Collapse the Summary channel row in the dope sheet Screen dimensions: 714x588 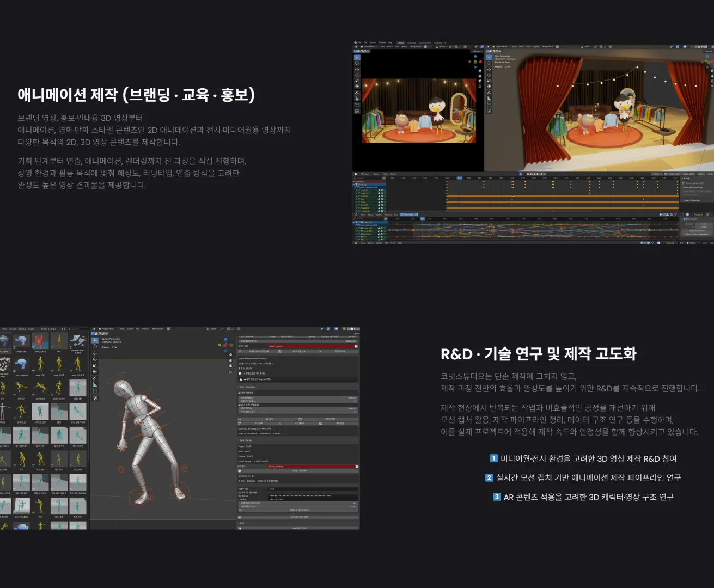[354, 181]
